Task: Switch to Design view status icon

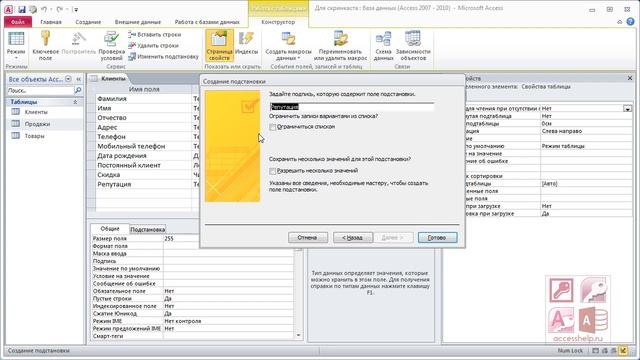Action: (x=623, y=351)
